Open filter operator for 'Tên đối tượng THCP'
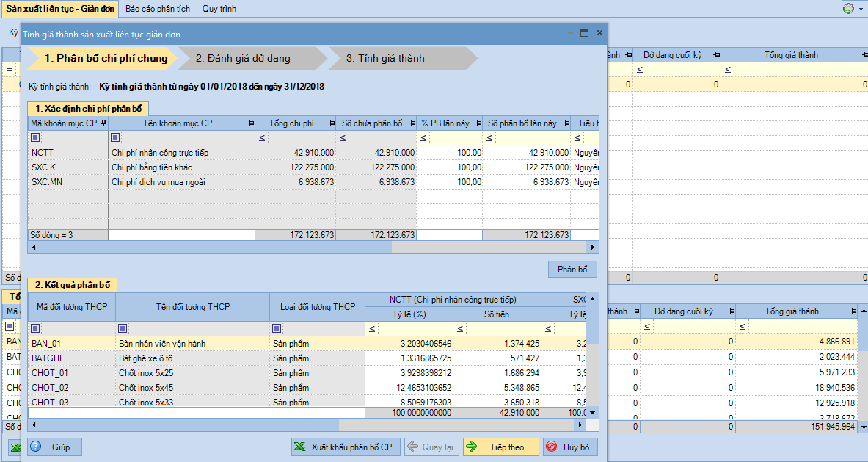Viewport: 868px width, 462px height. [x=123, y=328]
